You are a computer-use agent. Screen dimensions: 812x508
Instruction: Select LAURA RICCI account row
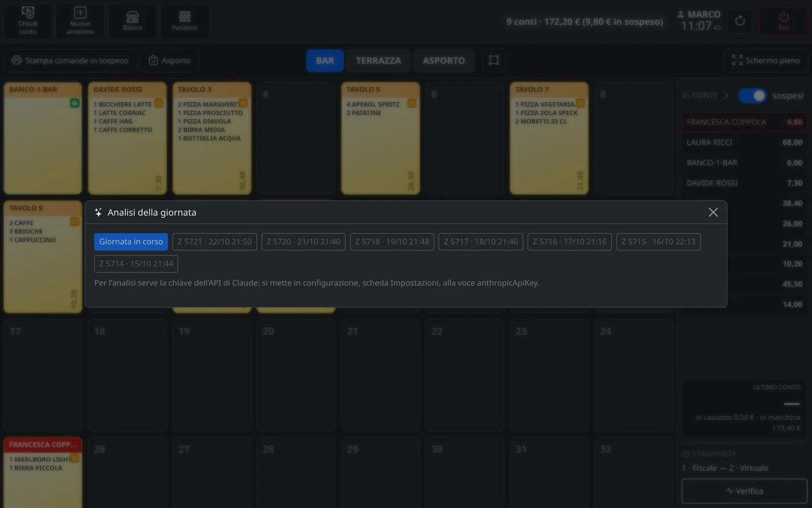click(x=744, y=142)
